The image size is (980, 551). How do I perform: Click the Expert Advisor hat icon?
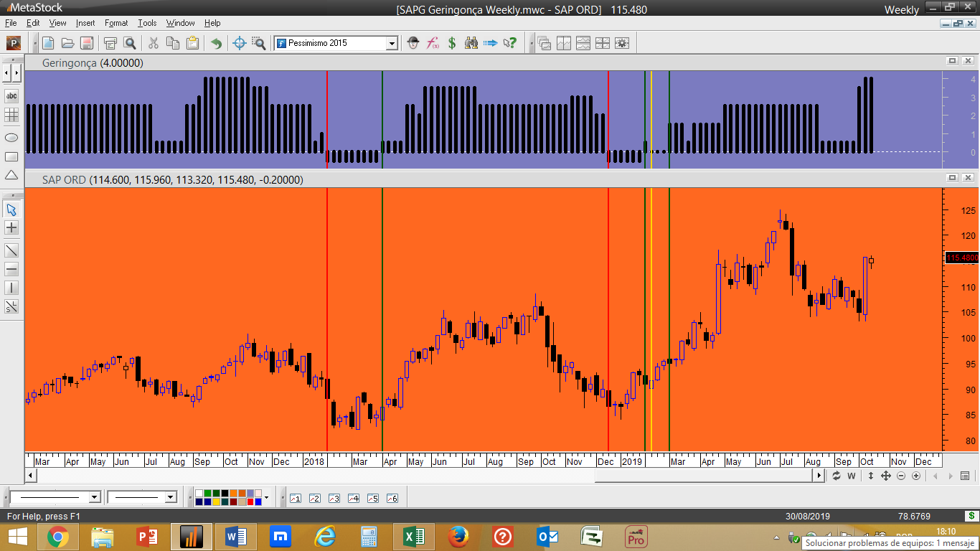coord(413,43)
